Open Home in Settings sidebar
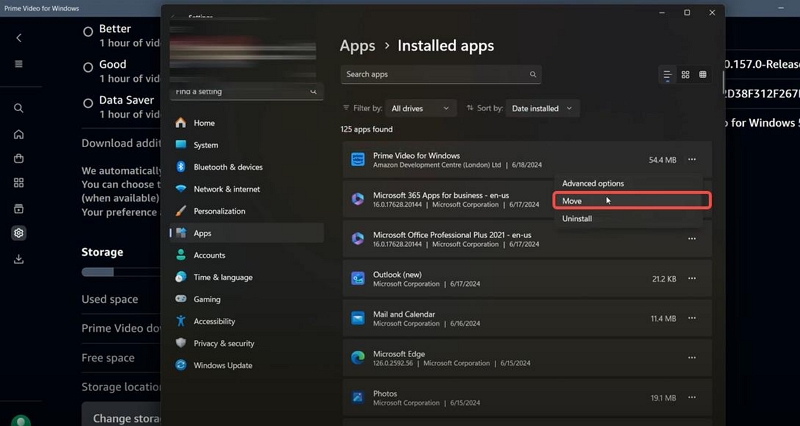Image resolution: width=800 pixels, height=426 pixels. [246, 123]
